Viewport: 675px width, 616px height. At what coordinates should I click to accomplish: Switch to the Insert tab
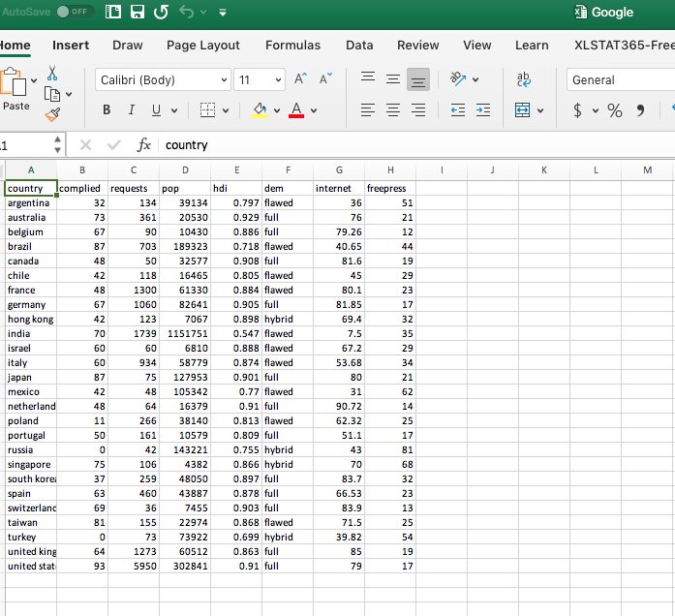click(71, 46)
